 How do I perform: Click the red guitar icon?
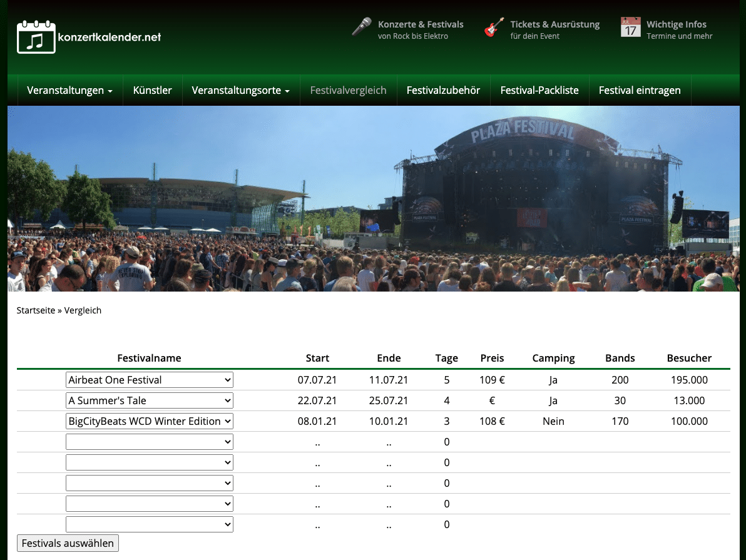tap(494, 27)
